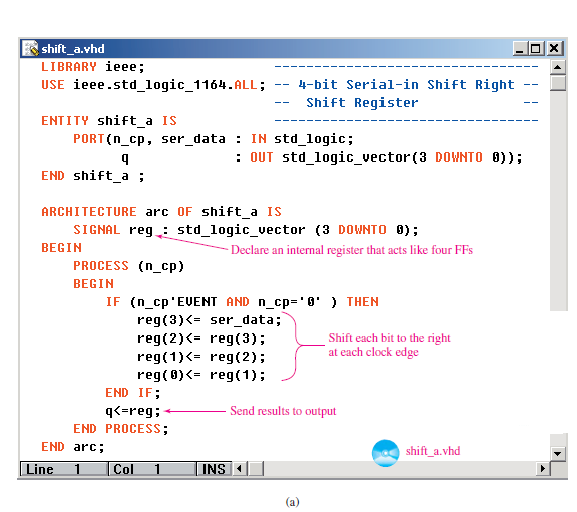
Task: Minimize the shift_a.vhd editor window
Action: click(520, 49)
